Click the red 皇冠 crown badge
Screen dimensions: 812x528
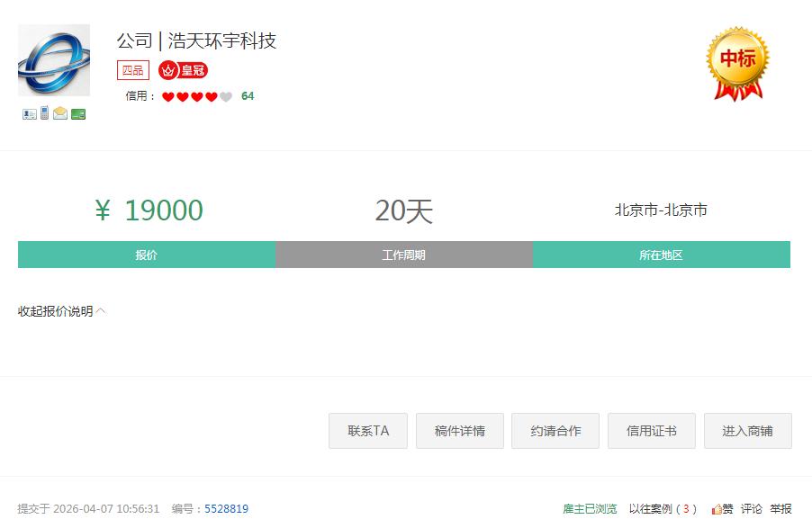184,70
